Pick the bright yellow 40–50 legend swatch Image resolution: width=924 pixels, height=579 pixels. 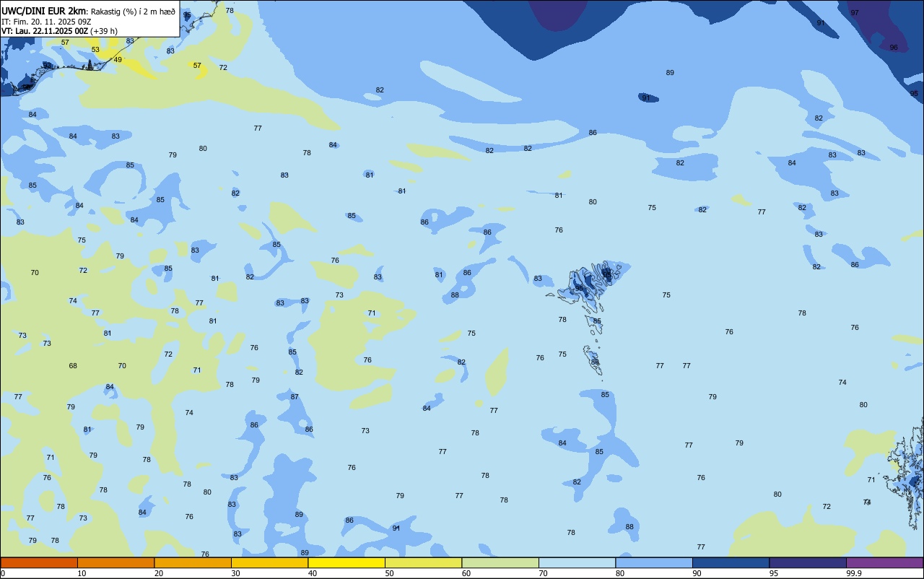346,562
